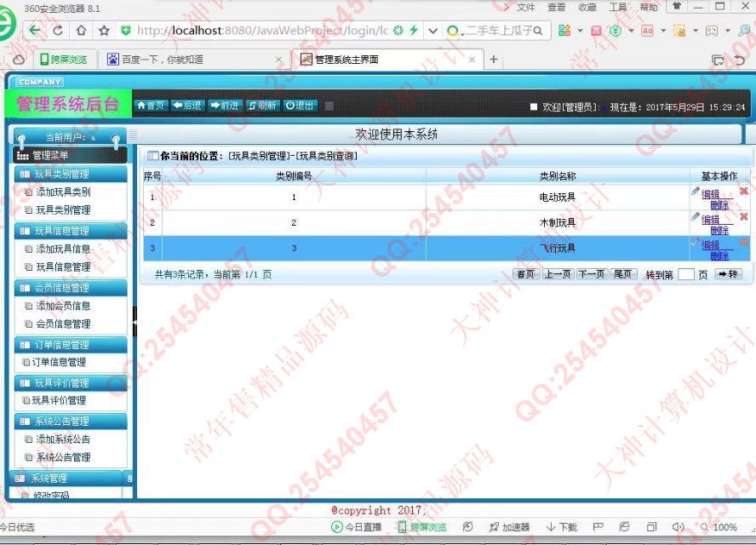
Task: Click pencil edit icon in 电动玩具 row
Action: tap(696, 191)
